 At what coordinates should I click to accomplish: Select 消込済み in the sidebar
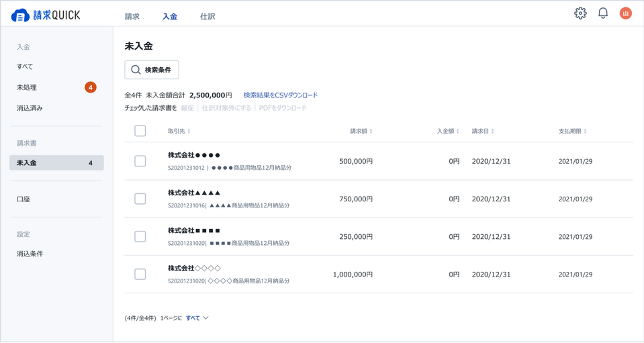coord(30,108)
